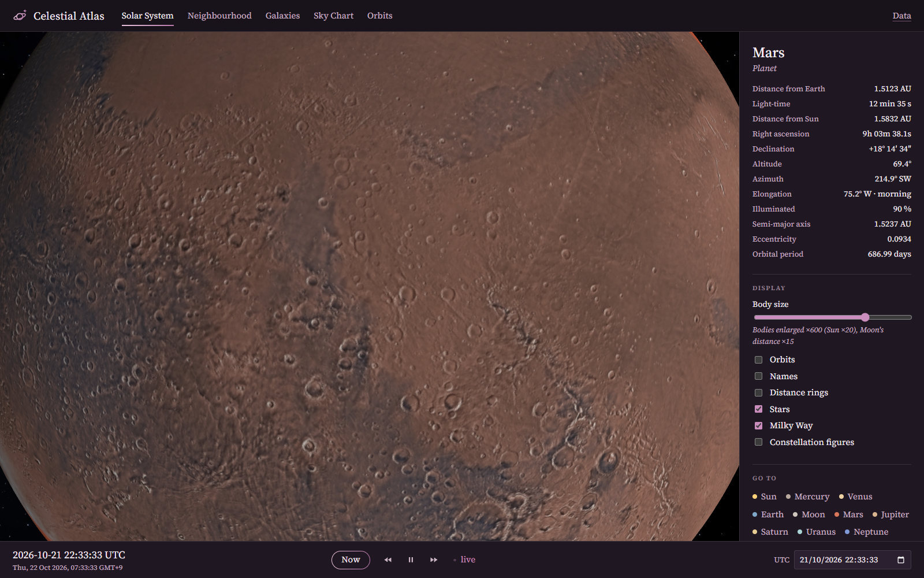Open the Sky Chart tab
Viewport: 924px width, 578px height.
tap(333, 16)
